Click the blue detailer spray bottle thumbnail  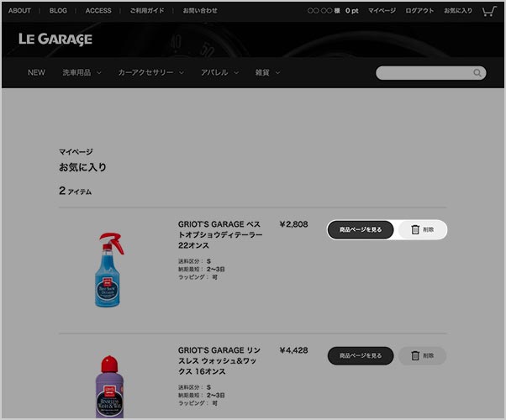tap(110, 270)
